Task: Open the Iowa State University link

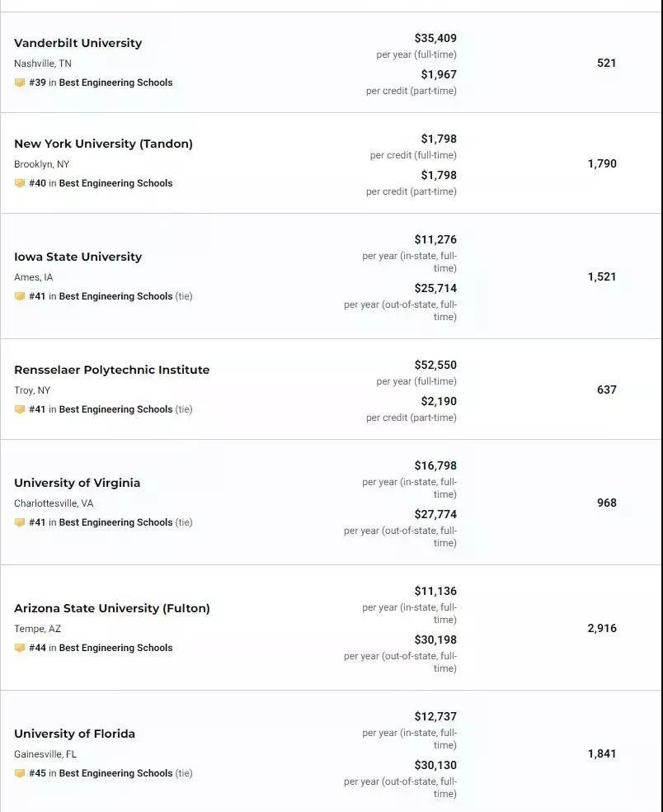Action: pyautogui.click(x=78, y=257)
